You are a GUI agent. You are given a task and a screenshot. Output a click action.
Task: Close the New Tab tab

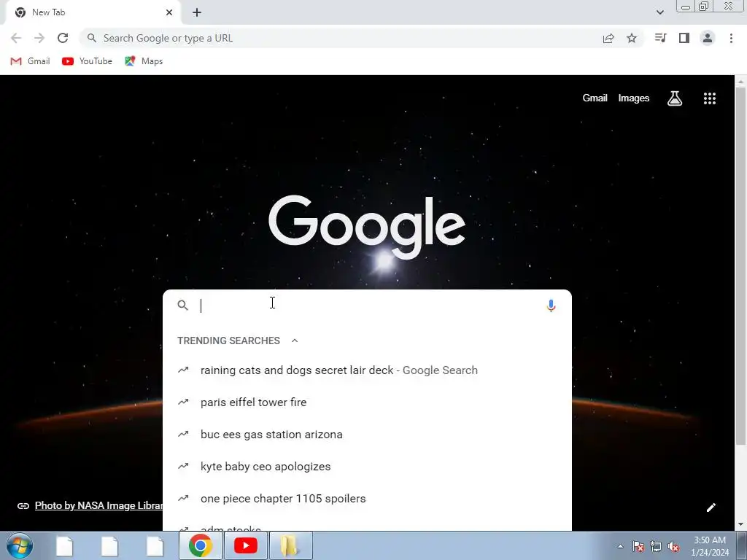coord(169,12)
